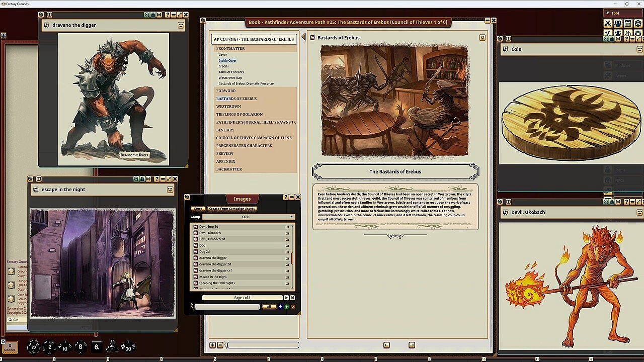Click Create From Campaign Assets
The image size is (644, 362).
click(232, 209)
